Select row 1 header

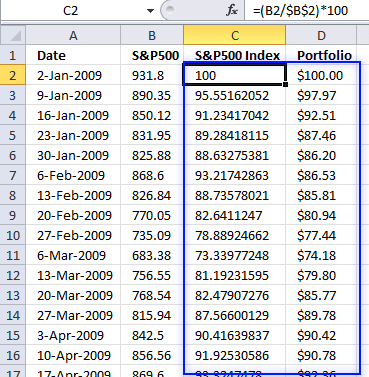(13, 55)
